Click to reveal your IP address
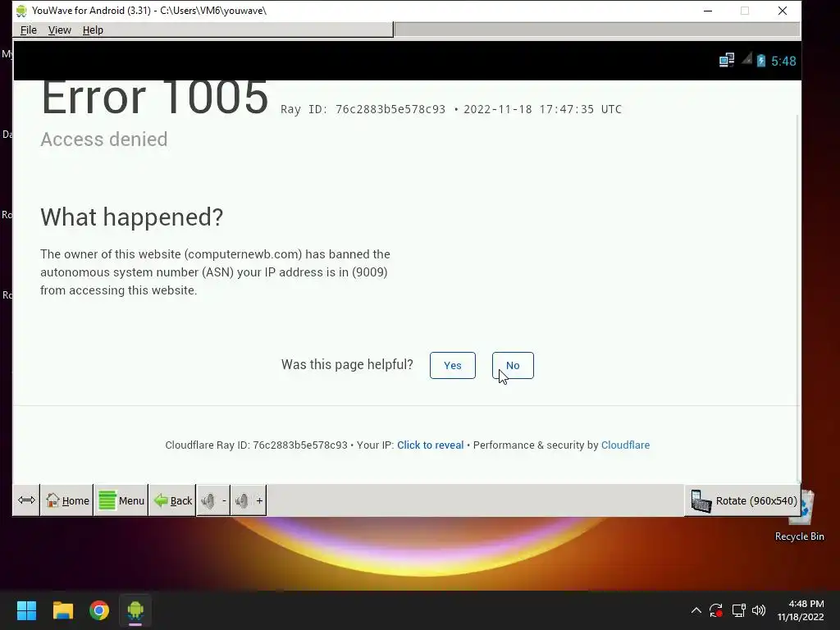This screenshot has height=630, width=840. pos(430,445)
